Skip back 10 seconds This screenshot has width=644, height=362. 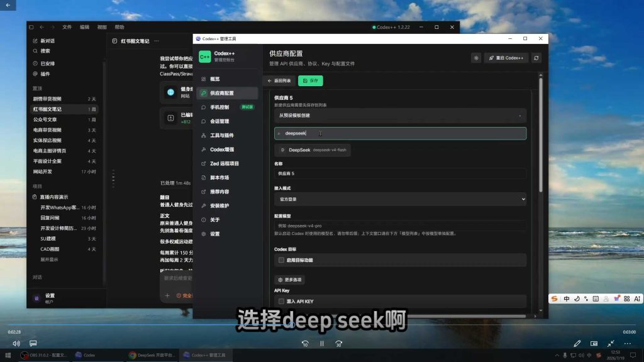pyautogui.click(x=305, y=344)
